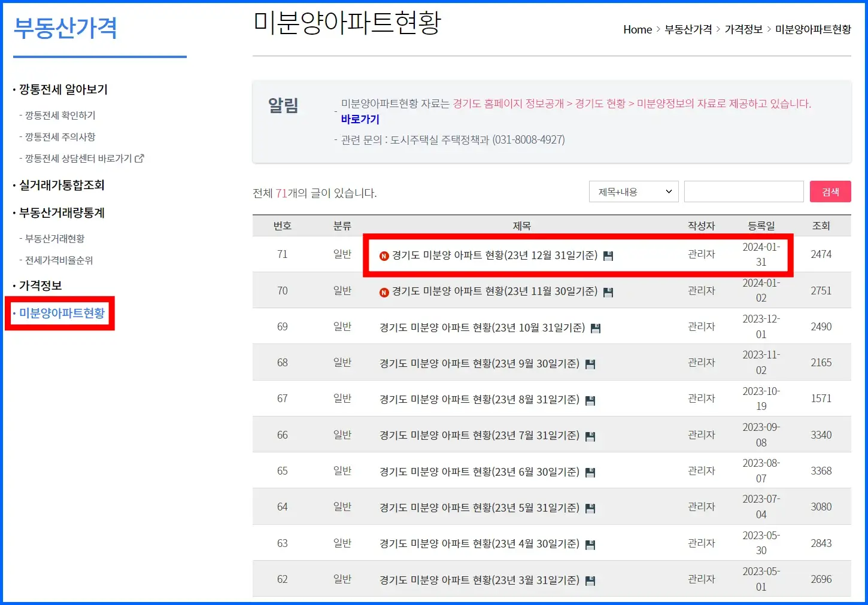Open 깡통전세 상담센터 바로가기 in the sidebar
The height and width of the screenshot is (605, 868).
click(78, 159)
